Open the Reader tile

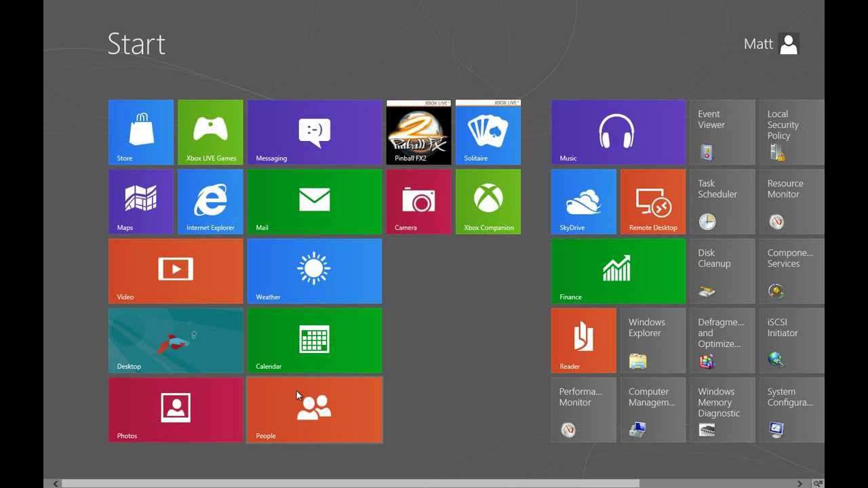[x=584, y=340]
